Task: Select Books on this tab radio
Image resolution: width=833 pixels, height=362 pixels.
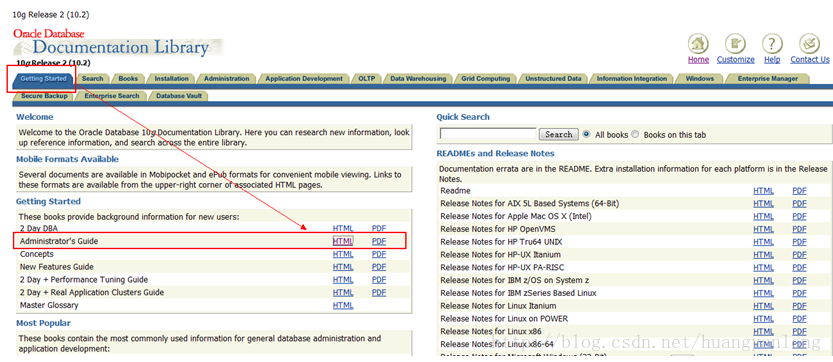Action: pyautogui.click(x=635, y=134)
